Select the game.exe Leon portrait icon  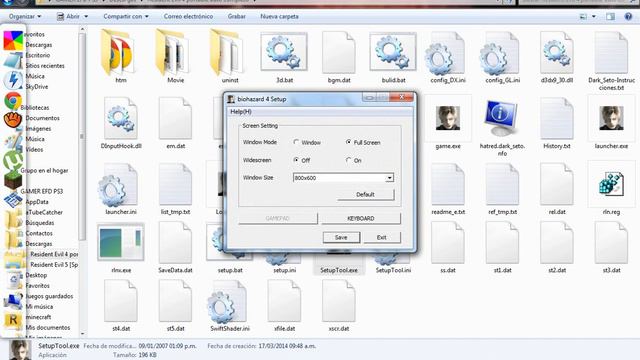point(448,118)
